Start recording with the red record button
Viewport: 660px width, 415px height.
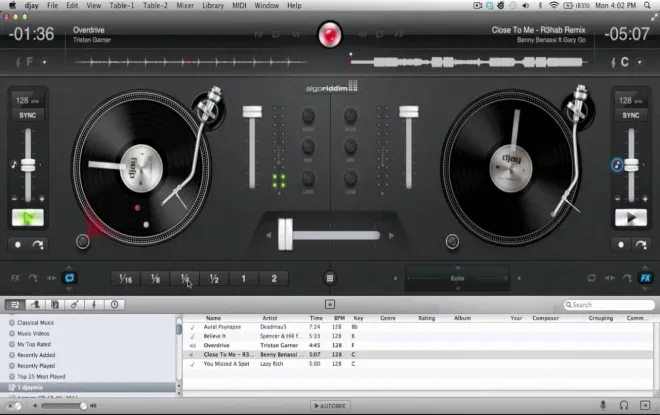pyautogui.click(x=330, y=35)
